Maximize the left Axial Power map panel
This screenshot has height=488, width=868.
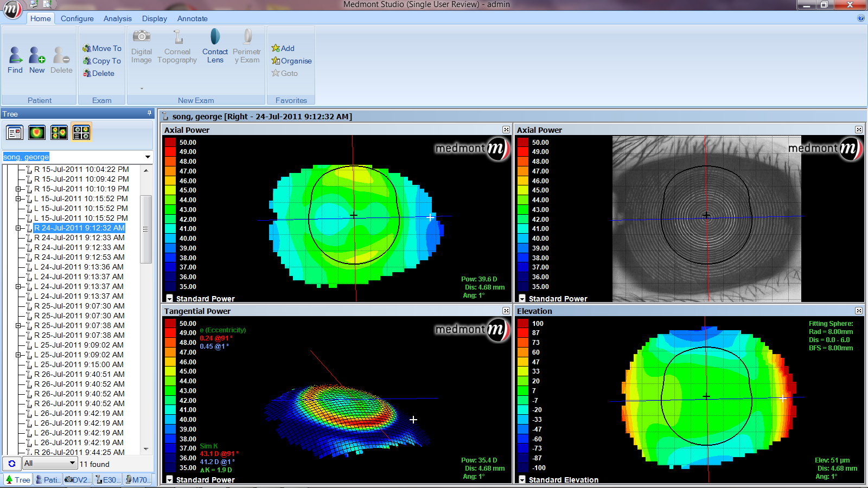coord(506,130)
